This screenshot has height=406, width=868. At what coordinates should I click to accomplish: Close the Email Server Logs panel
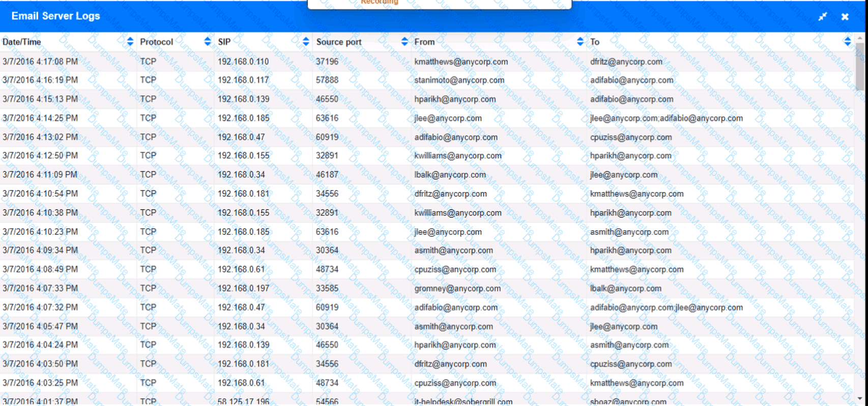point(845,17)
